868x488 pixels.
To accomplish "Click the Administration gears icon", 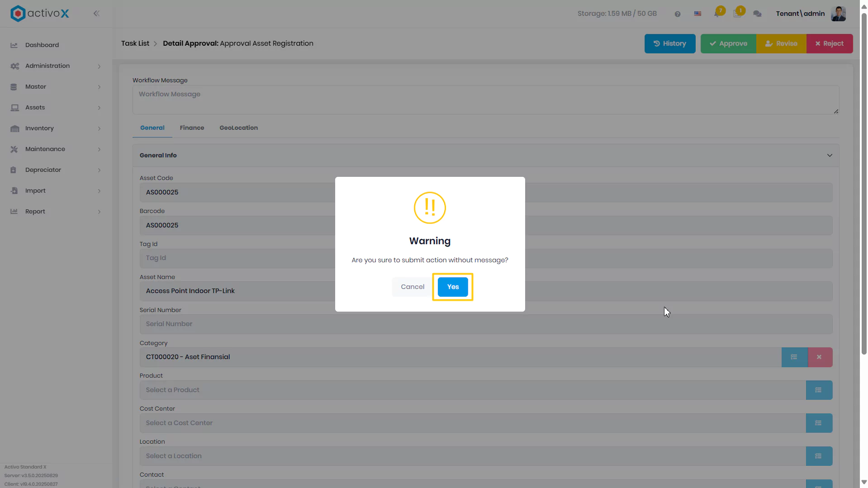I will point(14,66).
